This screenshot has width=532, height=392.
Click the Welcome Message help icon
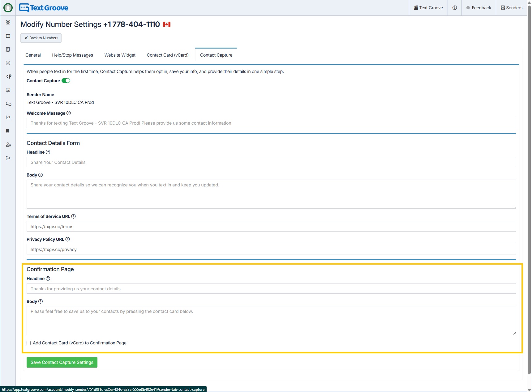tap(69, 113)
